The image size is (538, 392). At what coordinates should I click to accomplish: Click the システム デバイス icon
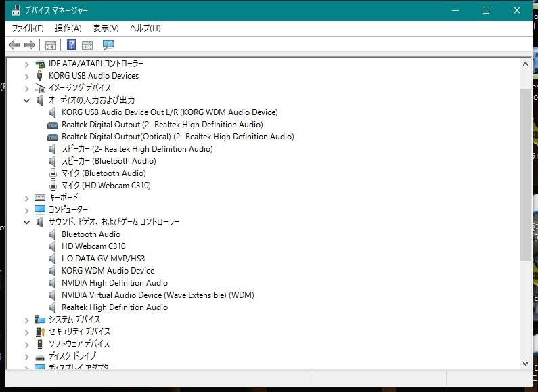(40, 320)
